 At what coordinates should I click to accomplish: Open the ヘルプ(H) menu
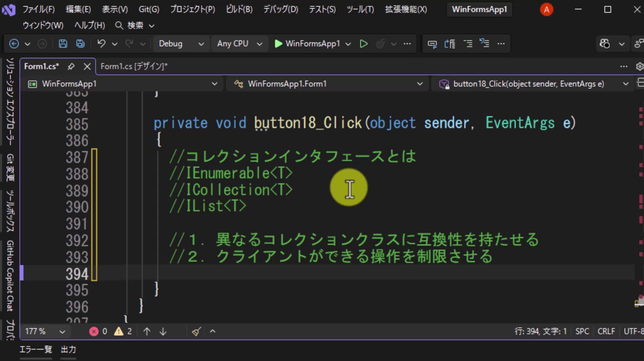pos(89,25)
